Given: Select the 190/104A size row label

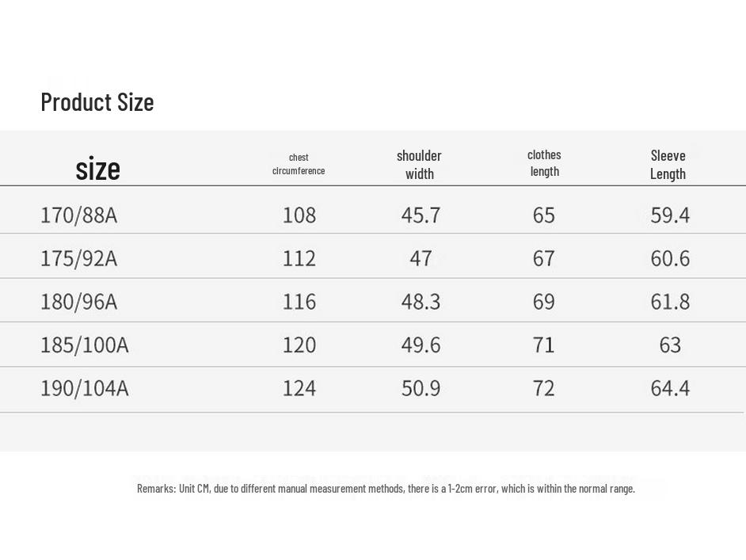Looking at the screenshot, I should pyautogui.click(x=84, y=388).
